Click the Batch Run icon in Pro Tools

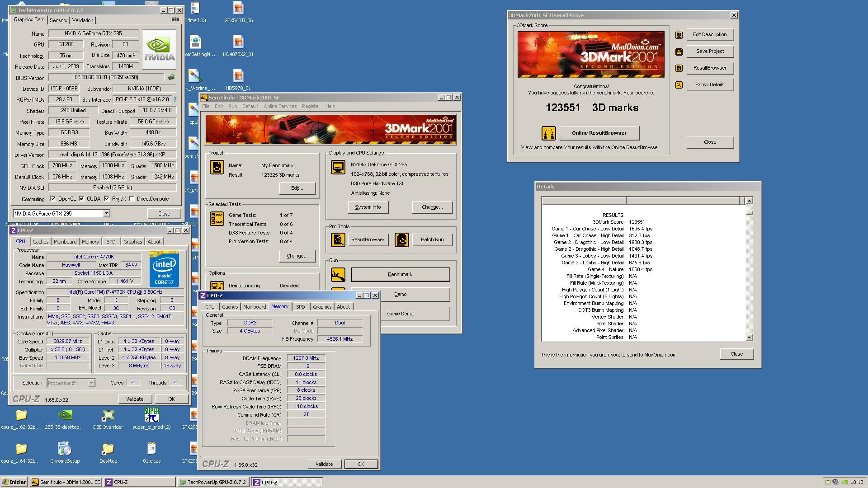click(401, 240)
